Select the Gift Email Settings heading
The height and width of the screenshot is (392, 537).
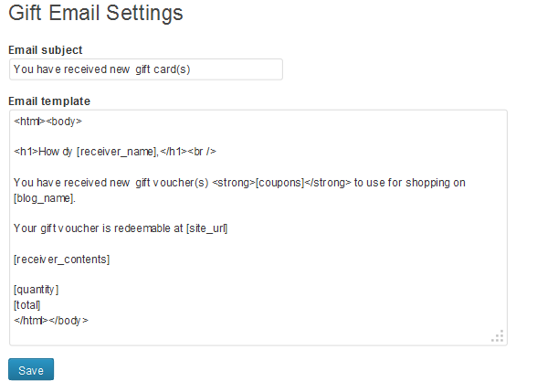[x=96, y=14]
